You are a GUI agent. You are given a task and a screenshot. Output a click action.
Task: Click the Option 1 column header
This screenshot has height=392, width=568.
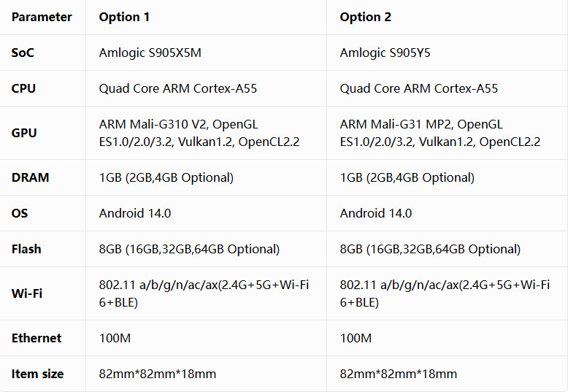124,17
